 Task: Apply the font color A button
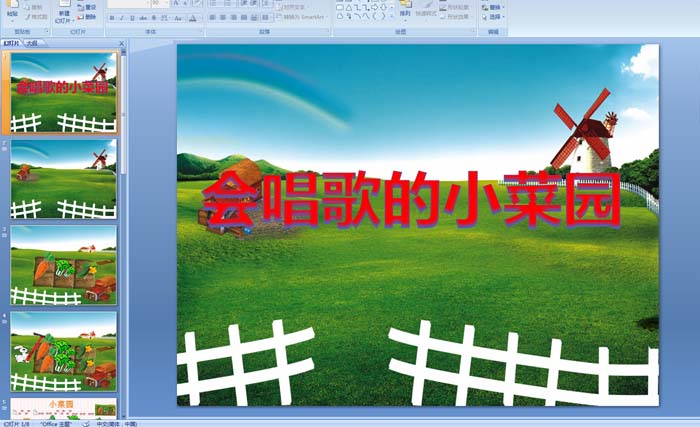(x=192, y=18)
